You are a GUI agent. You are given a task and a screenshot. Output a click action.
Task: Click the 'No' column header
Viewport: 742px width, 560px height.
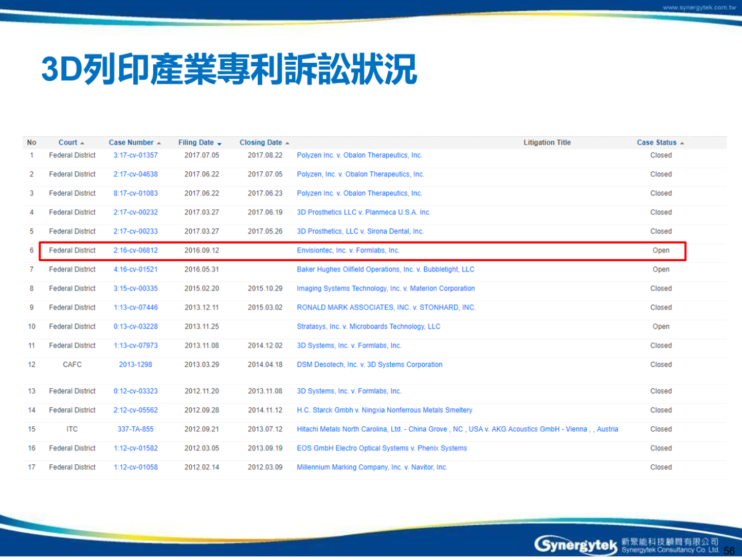click(31, 142)
